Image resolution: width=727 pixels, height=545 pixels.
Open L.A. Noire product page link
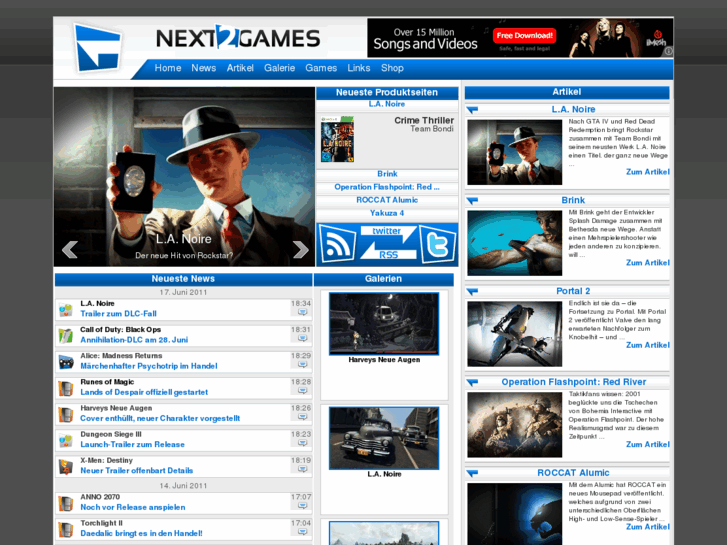point(387,104)
